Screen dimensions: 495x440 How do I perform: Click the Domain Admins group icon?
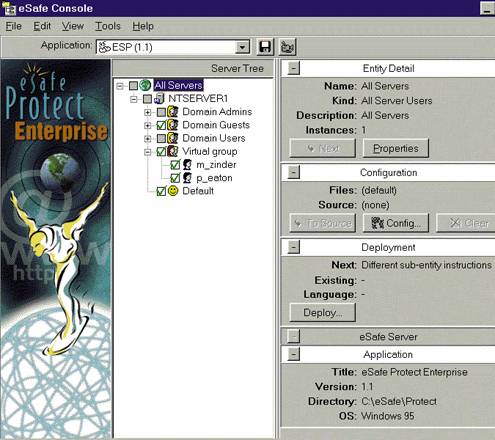[x=173, y=112]
